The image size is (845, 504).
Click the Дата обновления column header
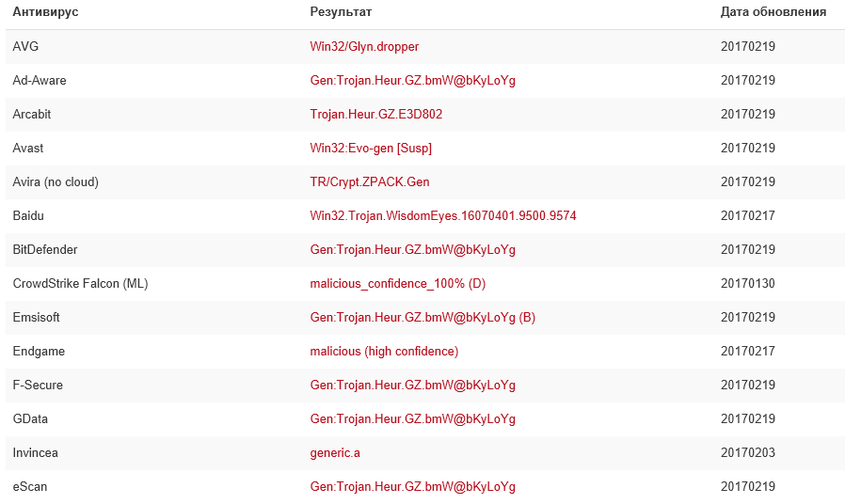[773, 12]
